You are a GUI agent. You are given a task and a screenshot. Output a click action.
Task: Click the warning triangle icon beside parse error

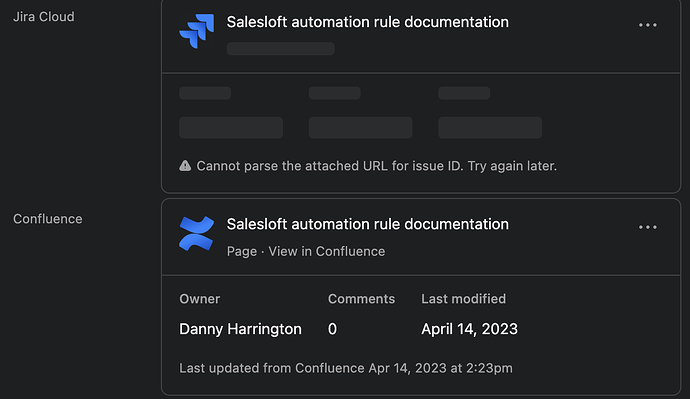pyautogui.click(x=185, y=165)
